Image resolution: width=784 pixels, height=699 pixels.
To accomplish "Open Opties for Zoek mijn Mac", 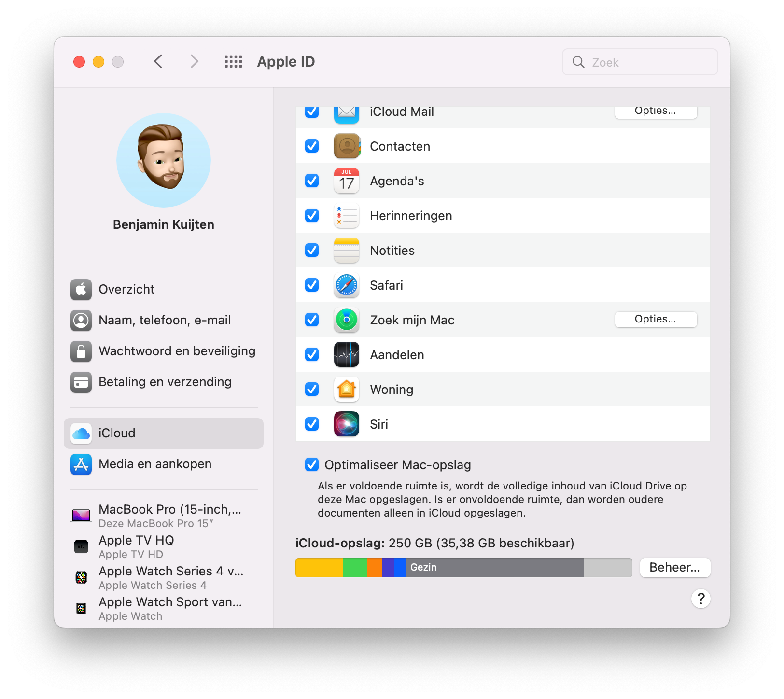I will point(656,319).
